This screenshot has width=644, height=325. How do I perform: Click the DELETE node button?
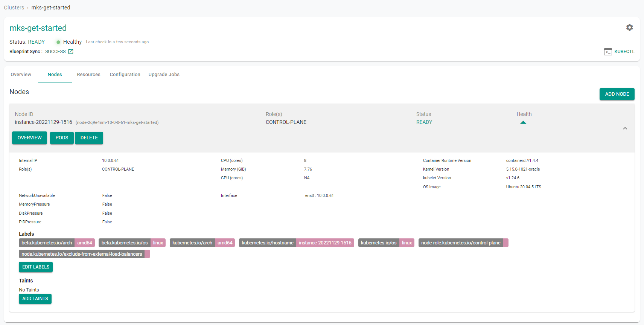pyautogui.click(x=89, y=138)
